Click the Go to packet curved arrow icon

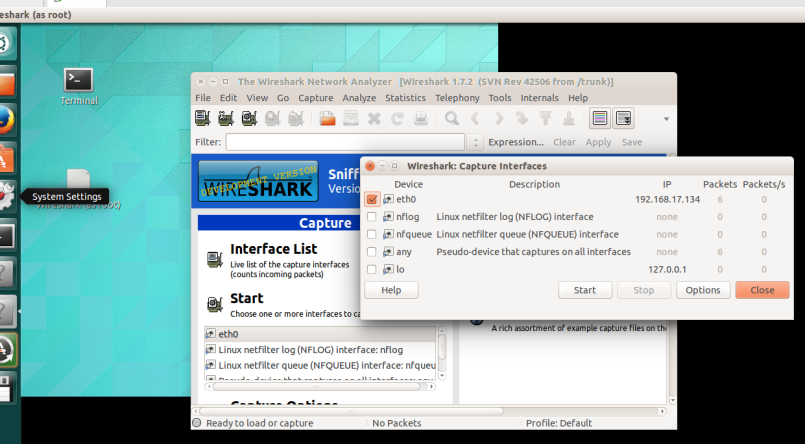(522, 119)
